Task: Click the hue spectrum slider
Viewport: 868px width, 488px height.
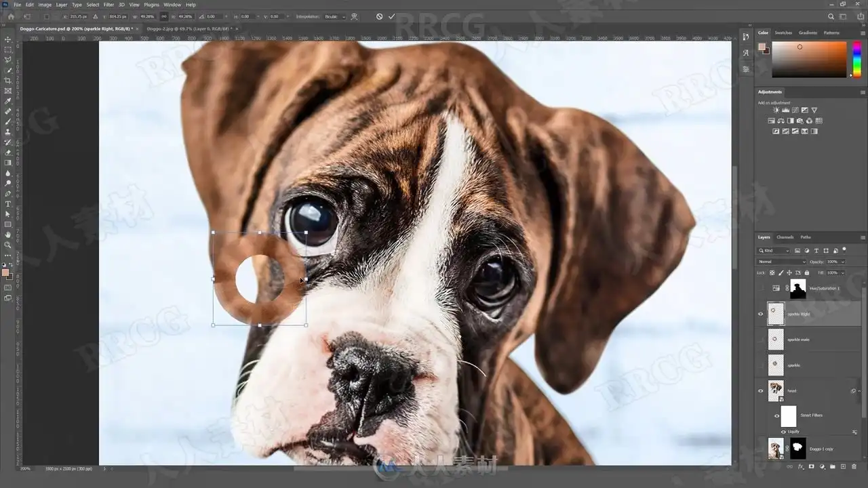Action: click(x=856, y=60)
